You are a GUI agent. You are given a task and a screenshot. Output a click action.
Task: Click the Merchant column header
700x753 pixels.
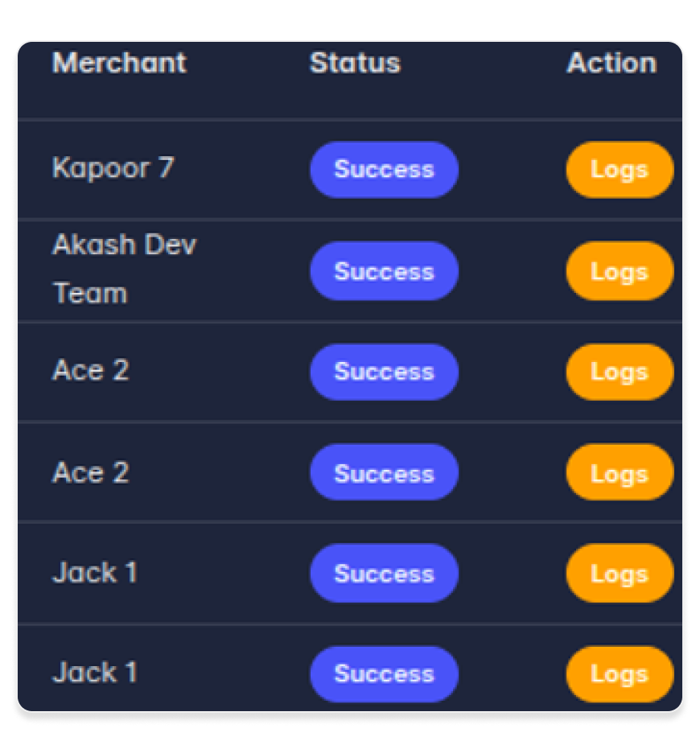pos(119,63)
